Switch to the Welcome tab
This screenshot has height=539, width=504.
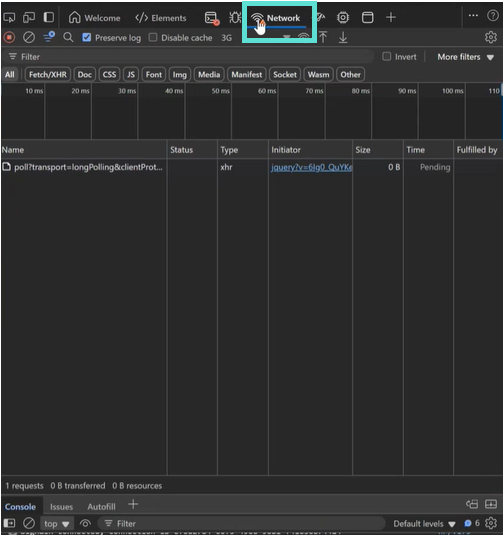[x=94, y=18]
